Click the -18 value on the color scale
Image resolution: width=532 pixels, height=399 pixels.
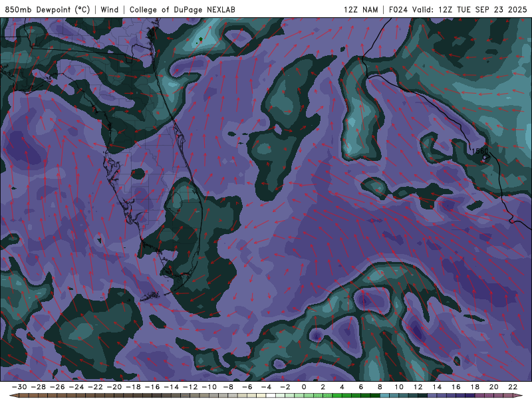click(x=134, y=387)
